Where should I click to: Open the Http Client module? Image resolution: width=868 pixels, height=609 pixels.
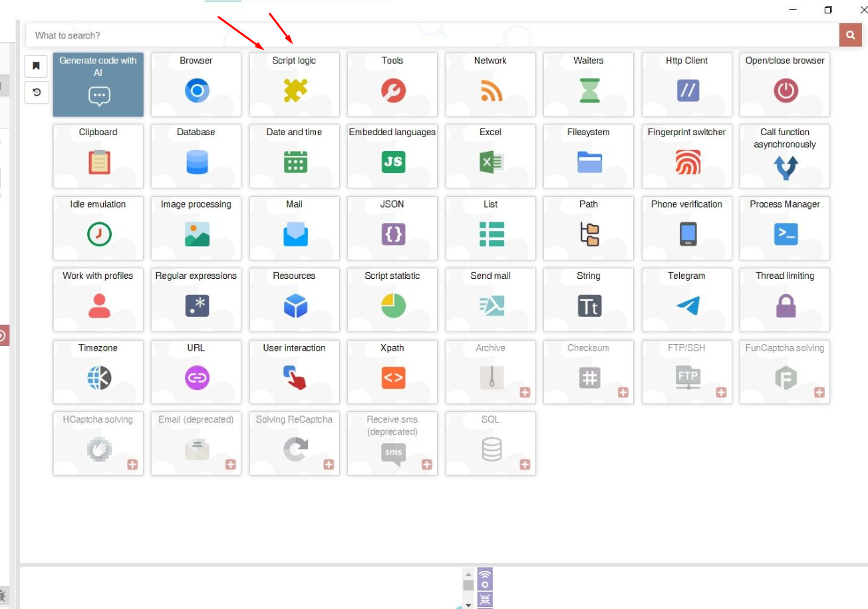[686, 85]
